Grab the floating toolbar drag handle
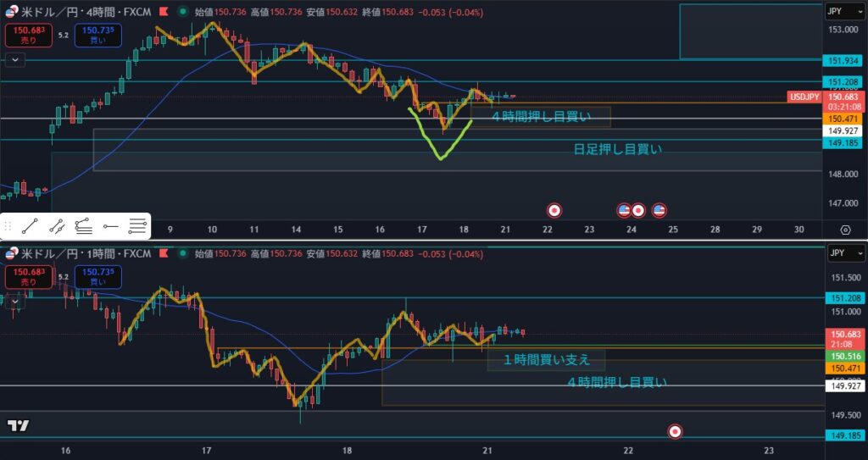This screenshot has height=460, width=868. click(8, 225)
